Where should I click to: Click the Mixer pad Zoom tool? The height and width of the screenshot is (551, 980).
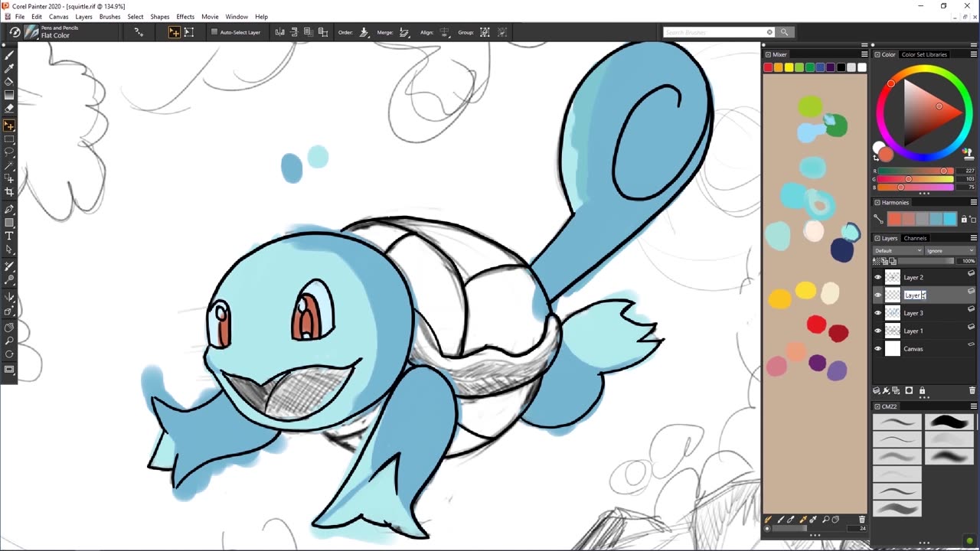[825, 520]
